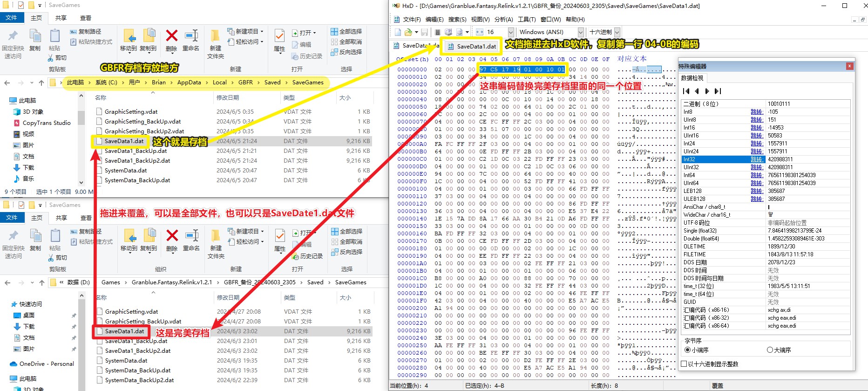Click the Open RAM chip icon in HxD
The width and height of the screenshot is (868, 391).
coord(438,32)
